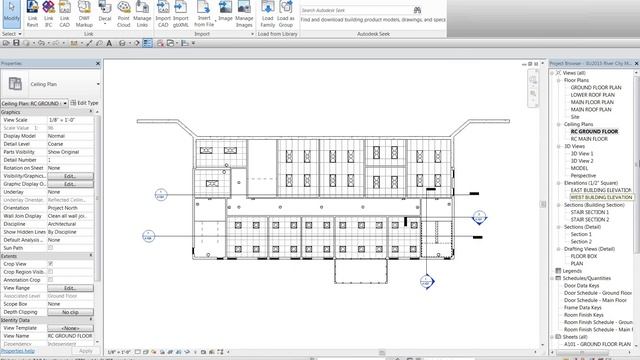Open the Ceiling Plan type selector dropdown
Viewport: 640px width, 360px height.
coord(98,84)
